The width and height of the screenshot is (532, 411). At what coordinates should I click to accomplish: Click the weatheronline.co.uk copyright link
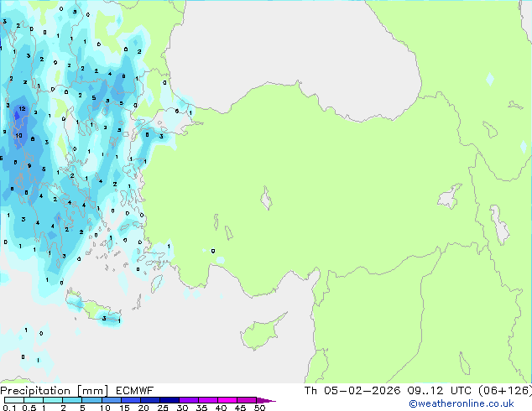(462, 403)
